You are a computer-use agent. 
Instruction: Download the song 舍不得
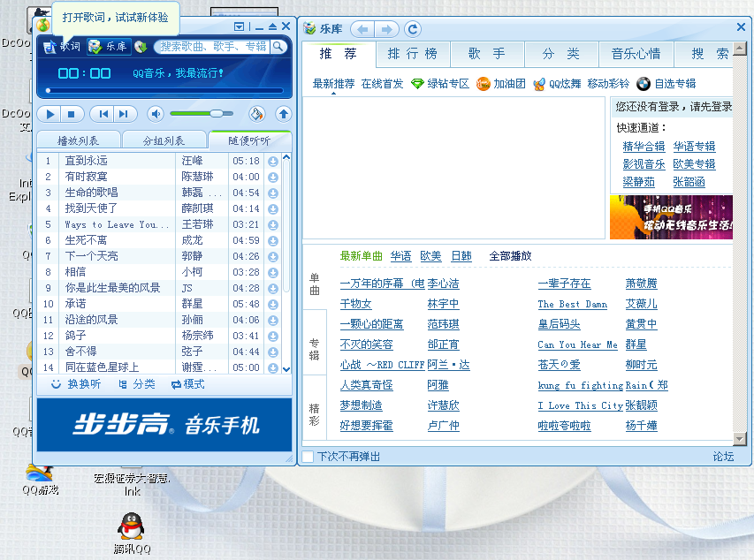273,352
